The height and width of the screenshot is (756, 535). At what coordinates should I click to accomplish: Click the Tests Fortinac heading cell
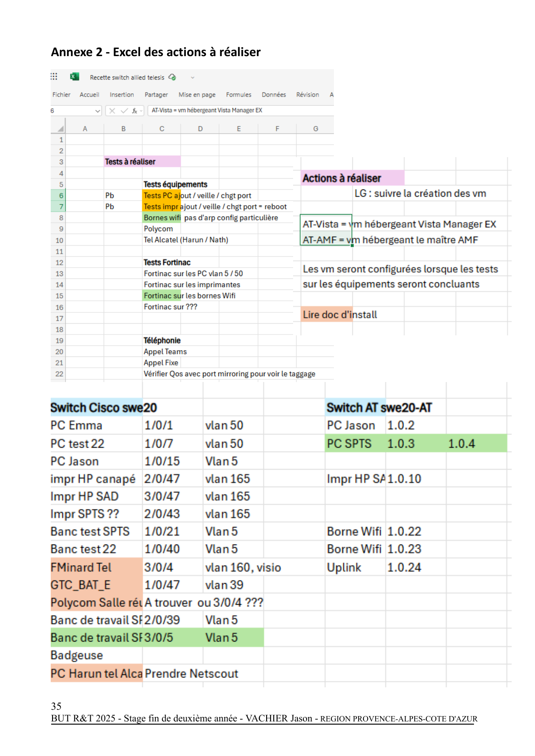tap(167, 262)
